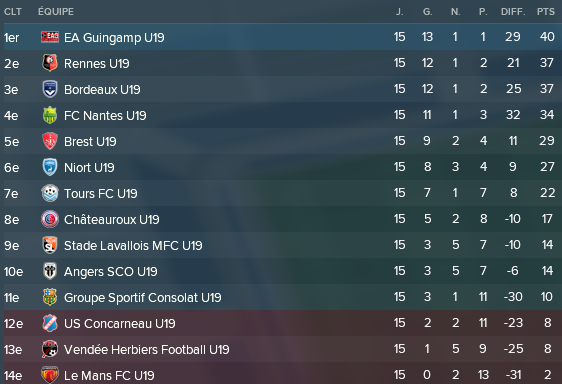
Task: Open the Le Mans FC U19 team page
Action: (x=109, y=375)
